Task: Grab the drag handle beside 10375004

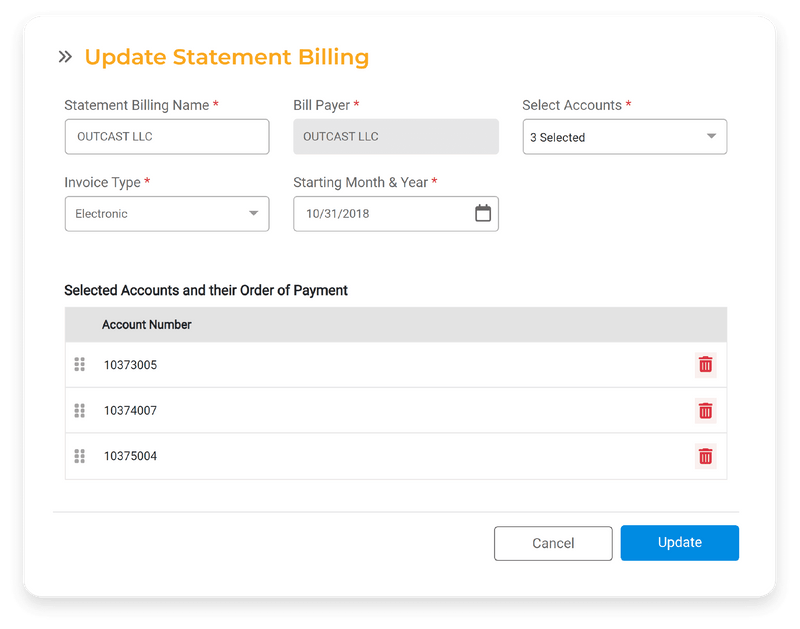Action: pyautogui.click(x=80, y=456)
